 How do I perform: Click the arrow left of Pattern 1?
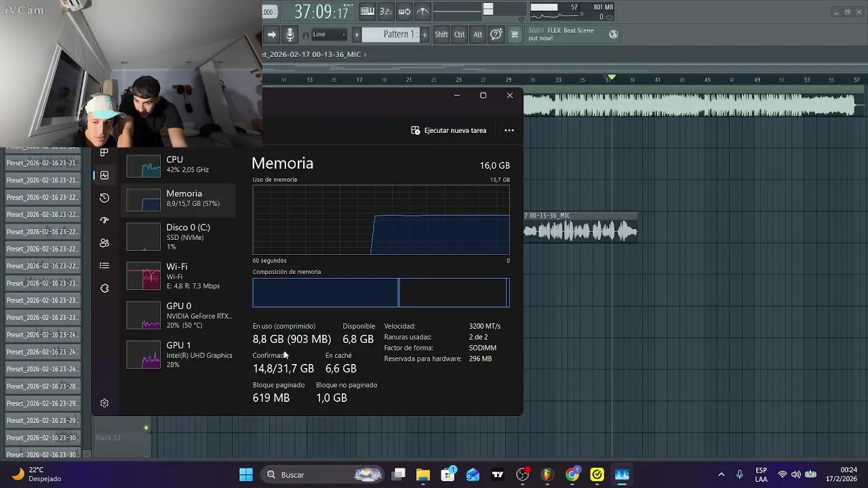[357, 35]
